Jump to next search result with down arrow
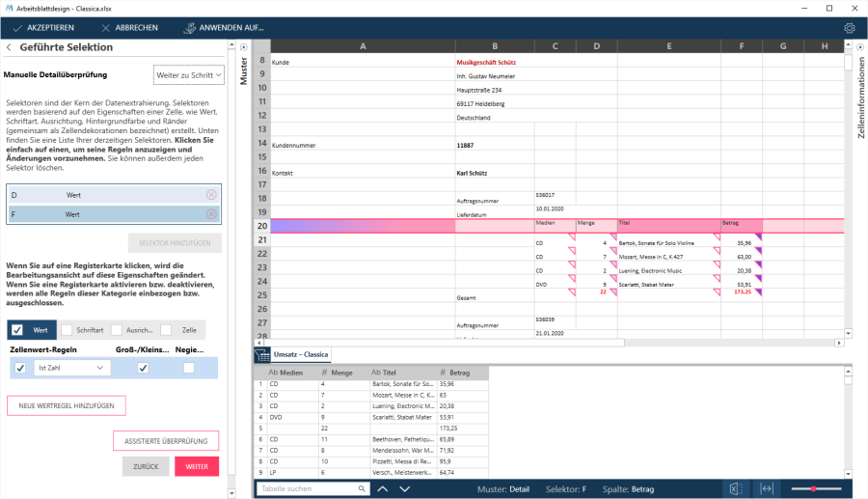 (x=405, y=489)
